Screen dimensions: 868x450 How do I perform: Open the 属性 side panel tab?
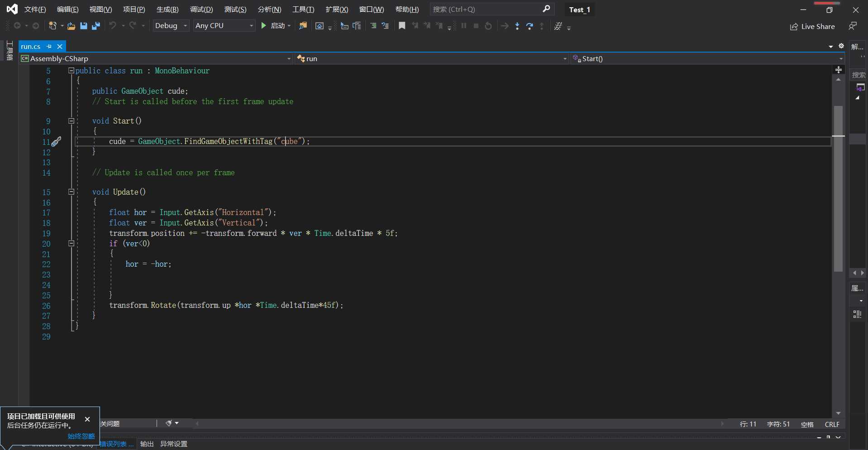857,288
